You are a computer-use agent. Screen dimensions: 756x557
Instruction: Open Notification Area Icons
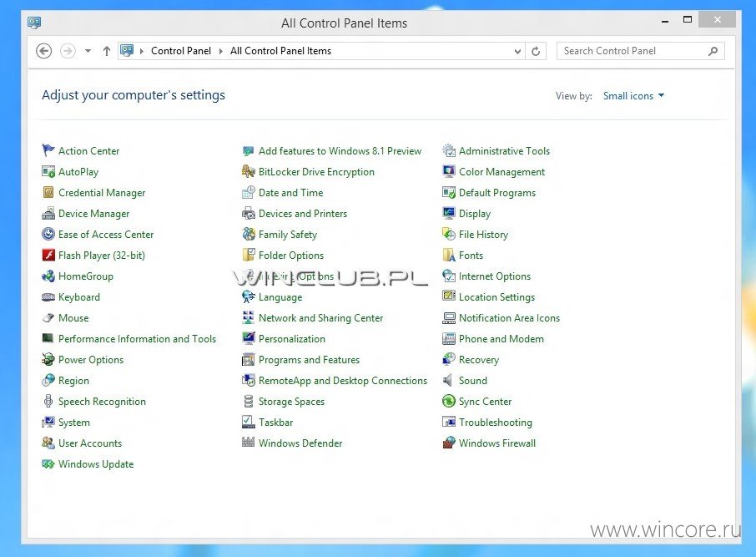tap(509, 317)
